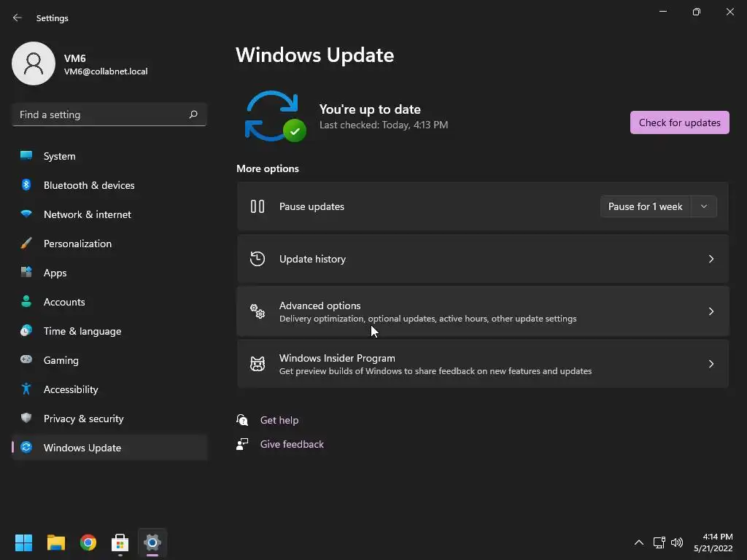Click 'Last checked: Today, 4:13 PM' text
The width and height of the screenshot is (747, 560).
click(384, 125)
